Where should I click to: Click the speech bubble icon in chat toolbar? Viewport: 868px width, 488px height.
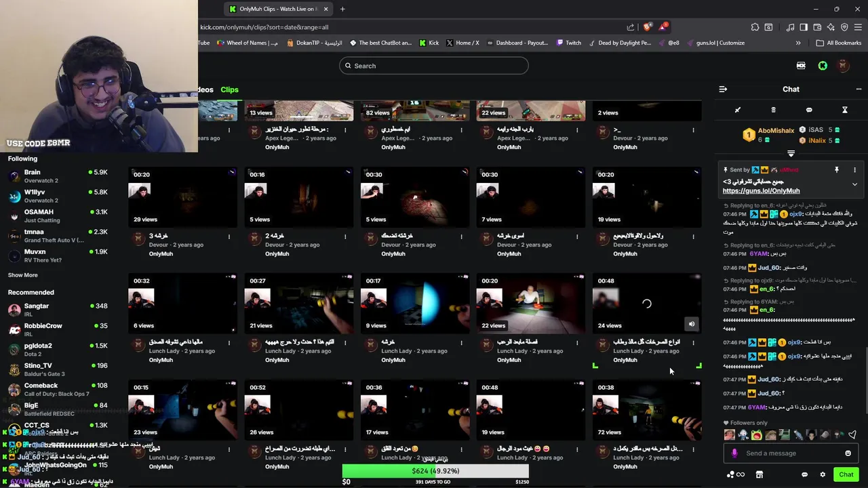pos(809,110)
